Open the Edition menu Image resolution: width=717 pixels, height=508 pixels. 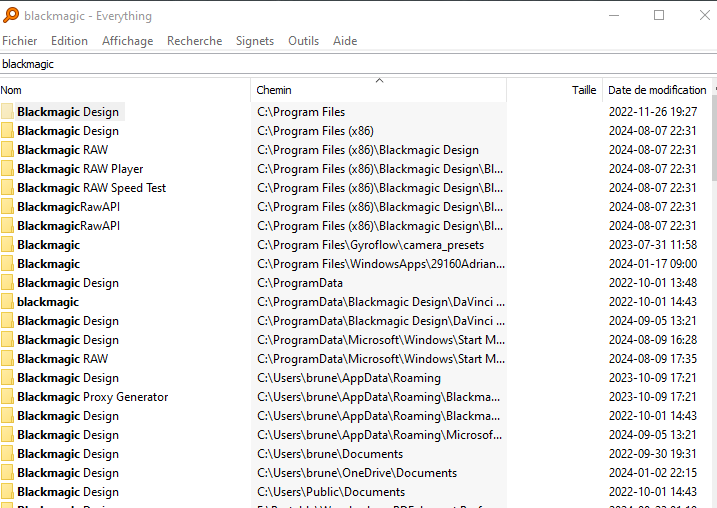pos(70,41)
